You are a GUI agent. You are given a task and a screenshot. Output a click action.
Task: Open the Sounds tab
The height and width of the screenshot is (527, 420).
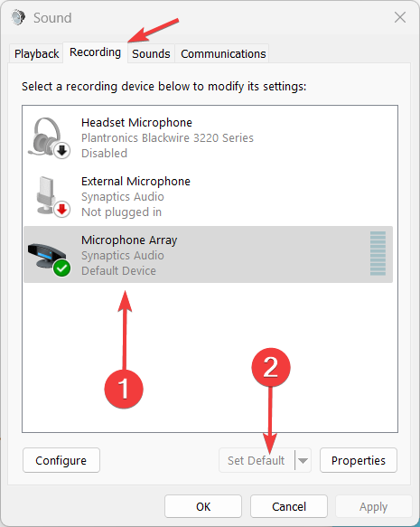[151, 53]
